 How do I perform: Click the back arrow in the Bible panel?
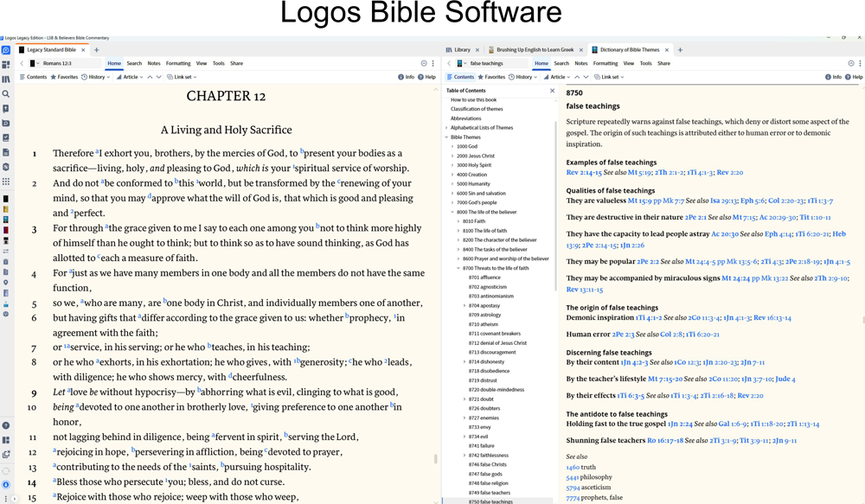(22, 63)
